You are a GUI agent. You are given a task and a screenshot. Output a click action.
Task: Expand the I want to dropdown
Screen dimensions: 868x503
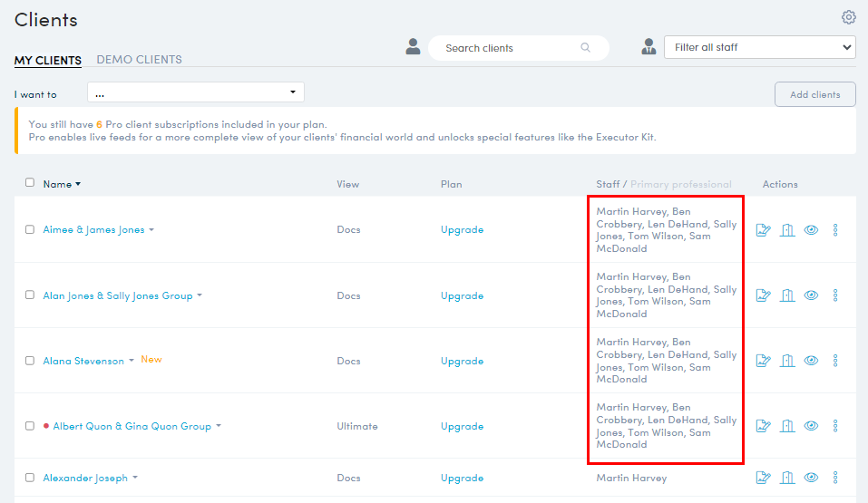coord(195,92)
